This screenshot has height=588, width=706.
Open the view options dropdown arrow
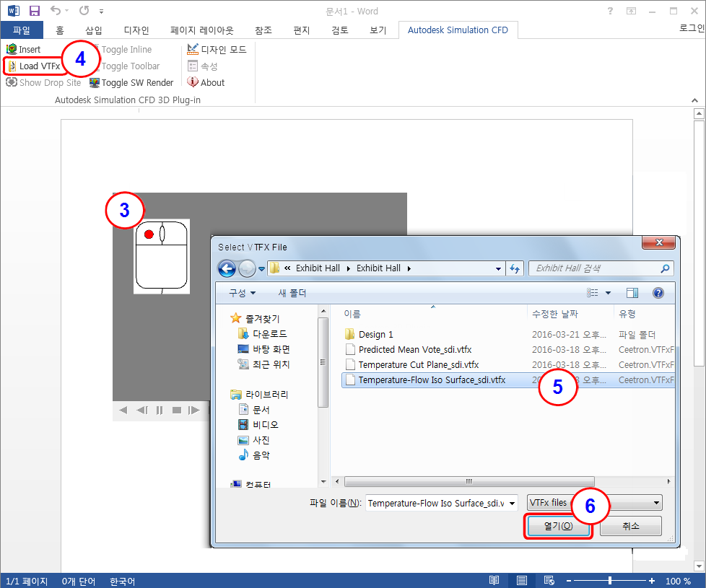coord(609,294)
